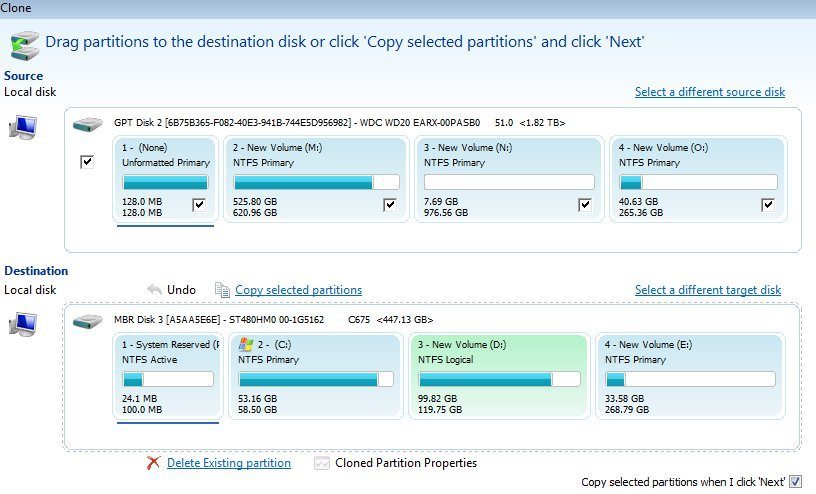This screenshot has width=816, height=494.
Task: Click the Copy selected partitions page icon
Action: 222,290
